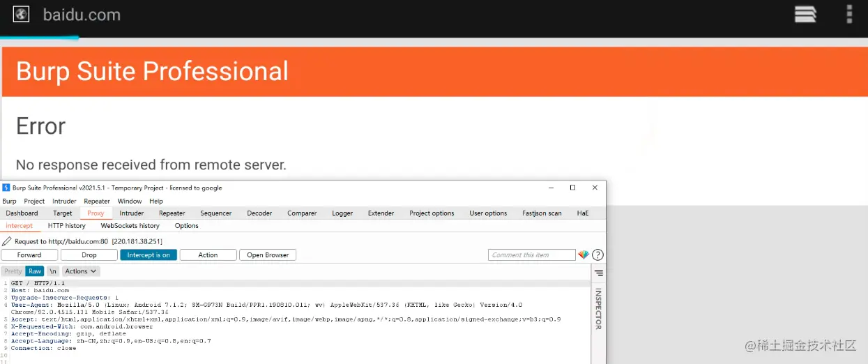Click the baidu.com address bar text
The width and height of the screenshot is (868, 364).
click(82, 15)
